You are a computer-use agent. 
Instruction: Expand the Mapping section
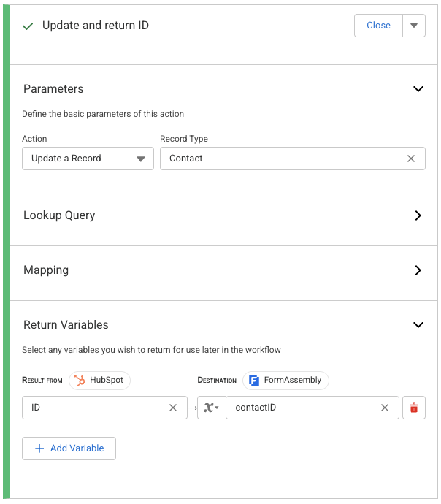(x=418, y=270)
